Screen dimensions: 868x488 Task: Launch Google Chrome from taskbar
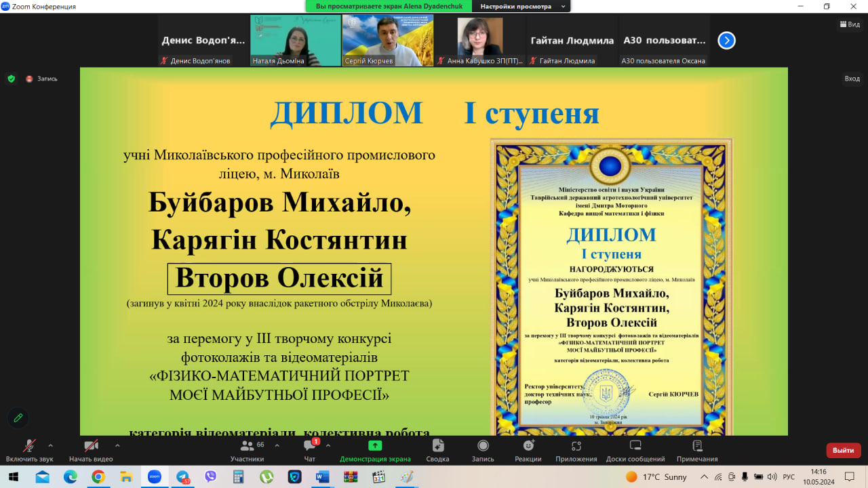[98, 477]
